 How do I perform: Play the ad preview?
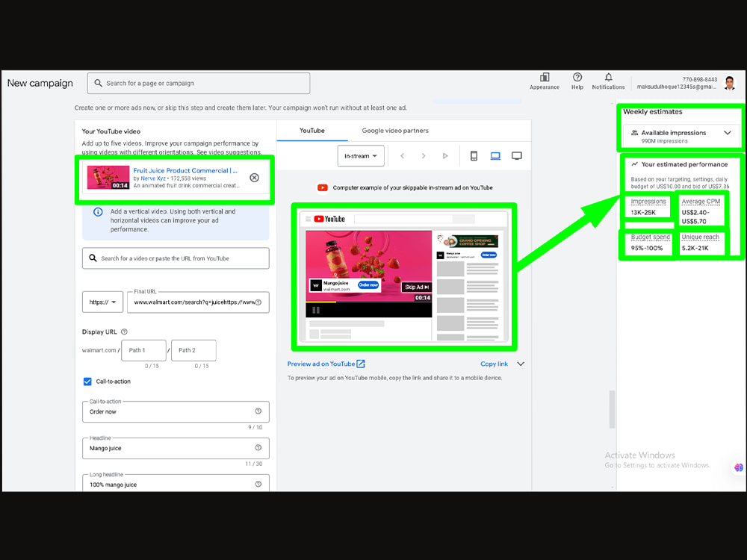445,156
